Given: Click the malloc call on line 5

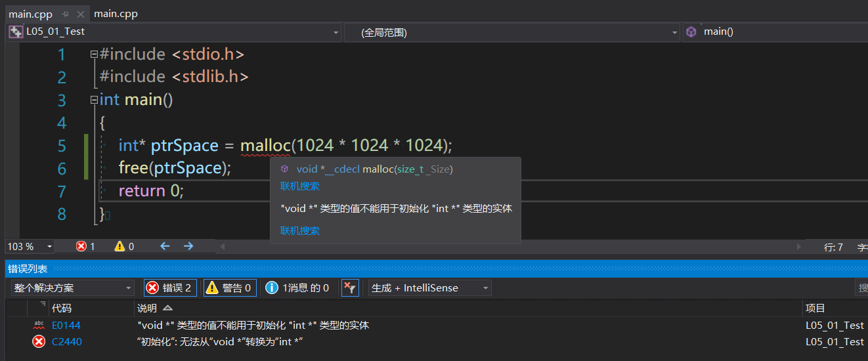Looking at the screenshot, I should 265,145.
